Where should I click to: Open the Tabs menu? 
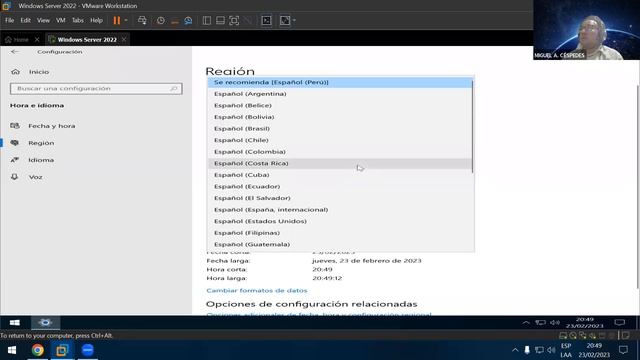[x=78, y=20]
